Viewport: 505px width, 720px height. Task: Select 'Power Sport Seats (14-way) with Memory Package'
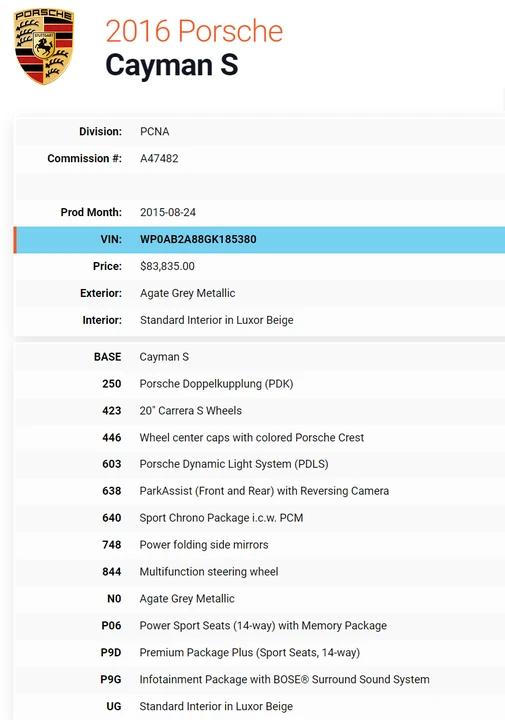(263, 626)
